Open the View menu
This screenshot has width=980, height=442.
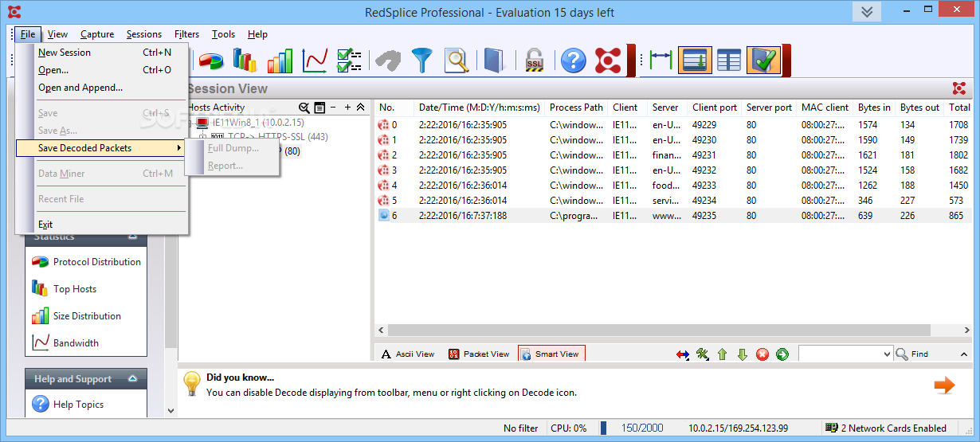coord(57,34)
